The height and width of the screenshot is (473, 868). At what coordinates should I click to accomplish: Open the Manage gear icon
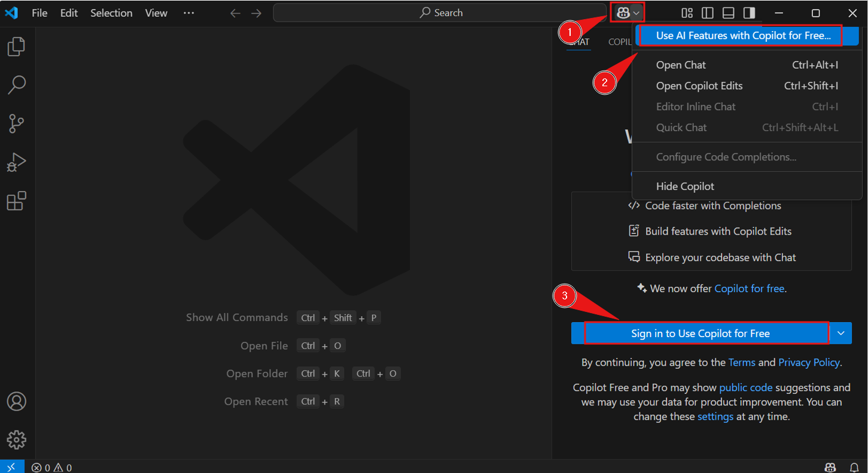pyautogui.click(x=16, y=440)
